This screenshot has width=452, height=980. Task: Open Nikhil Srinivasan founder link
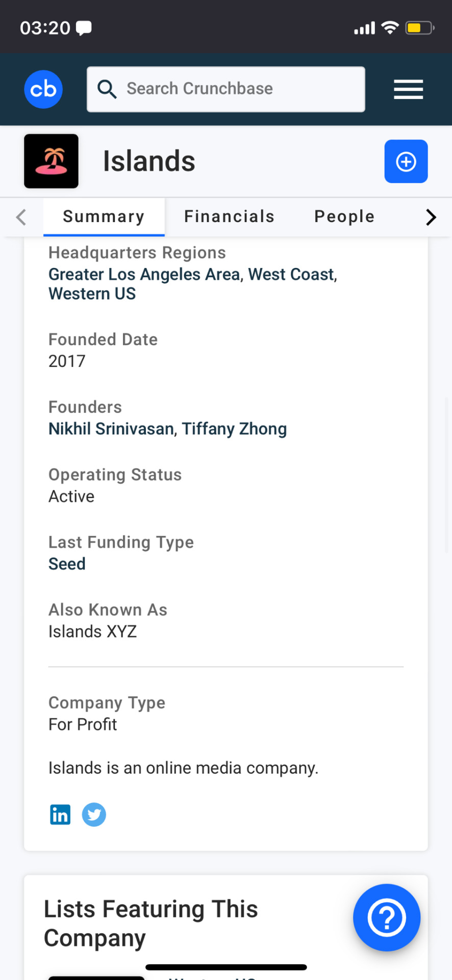[x=111, y=429]
